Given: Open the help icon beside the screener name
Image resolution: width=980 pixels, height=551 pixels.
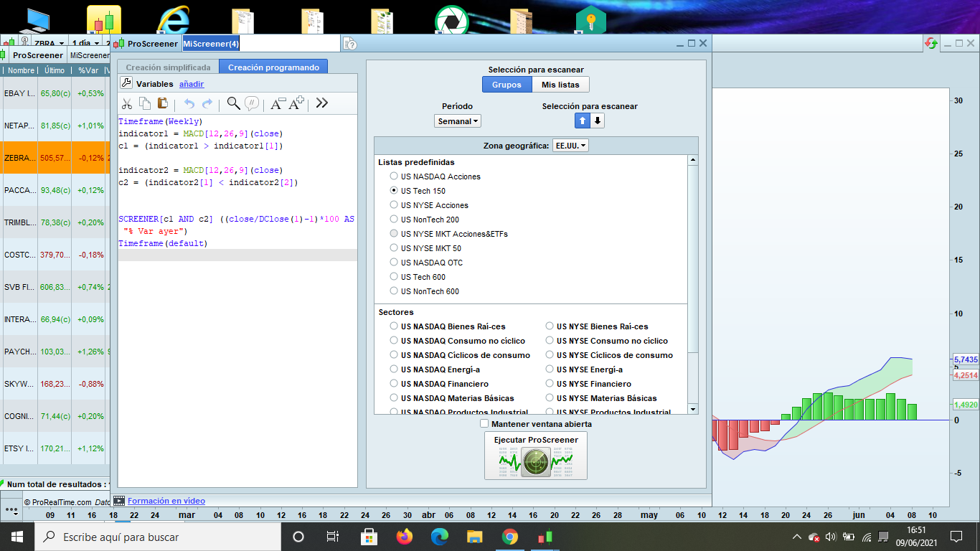Looking at the screenshot, I should [x=349, y=44].
